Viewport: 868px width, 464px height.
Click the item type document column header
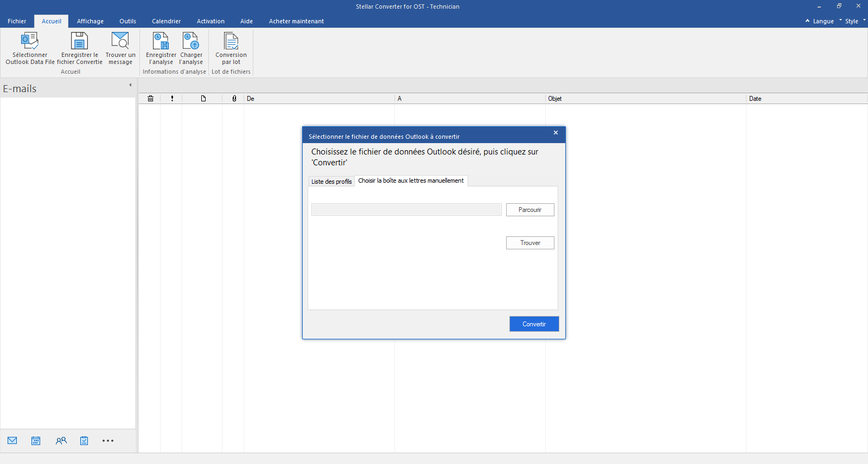pos(203,99)
